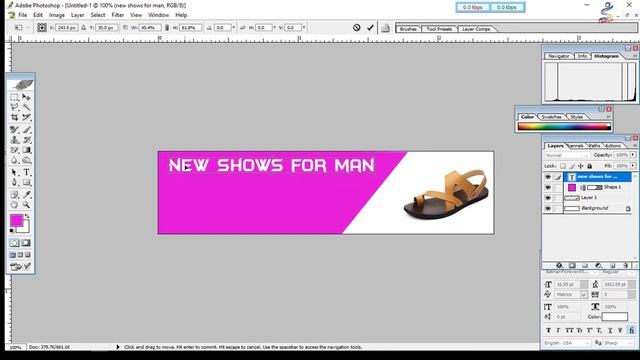
Task: Open the Filter menu
Action: 118,15
